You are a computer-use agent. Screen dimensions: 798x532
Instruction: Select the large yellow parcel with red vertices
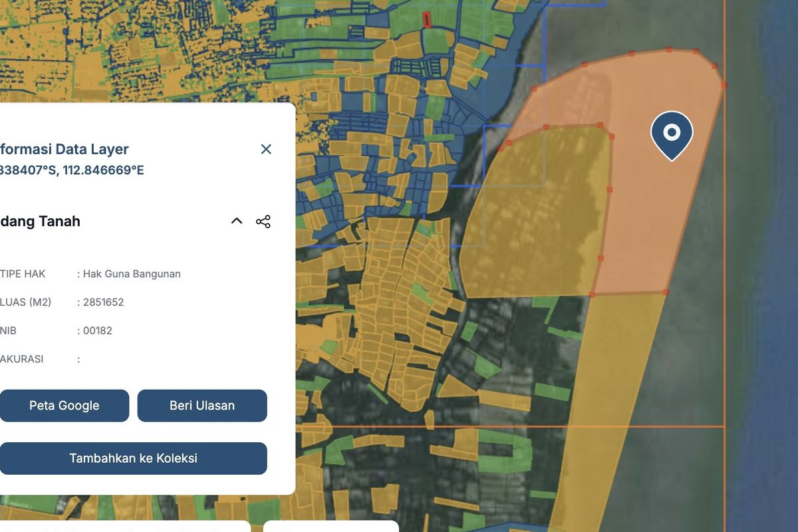pos(539,213)
